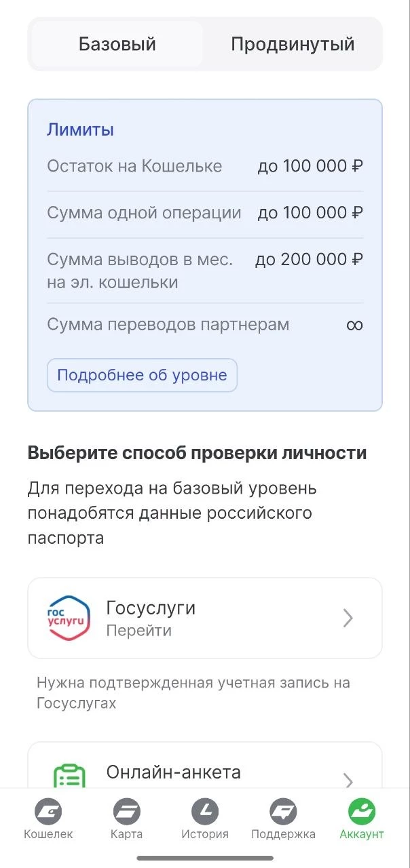
Task: Open the История icon
Action: coord(204,811)
